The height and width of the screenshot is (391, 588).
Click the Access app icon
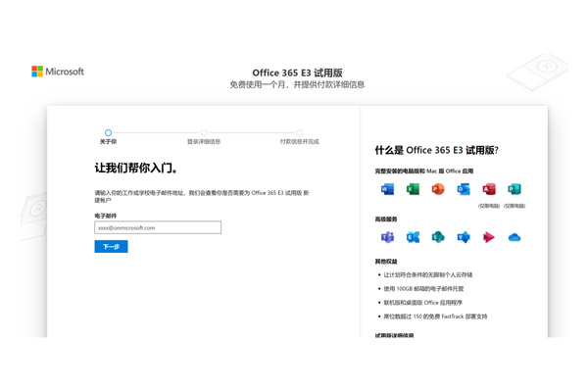489,189
